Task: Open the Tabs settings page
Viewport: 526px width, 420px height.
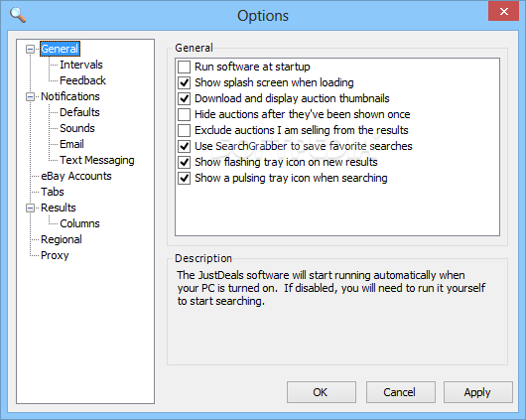Action: coord(53,192)
